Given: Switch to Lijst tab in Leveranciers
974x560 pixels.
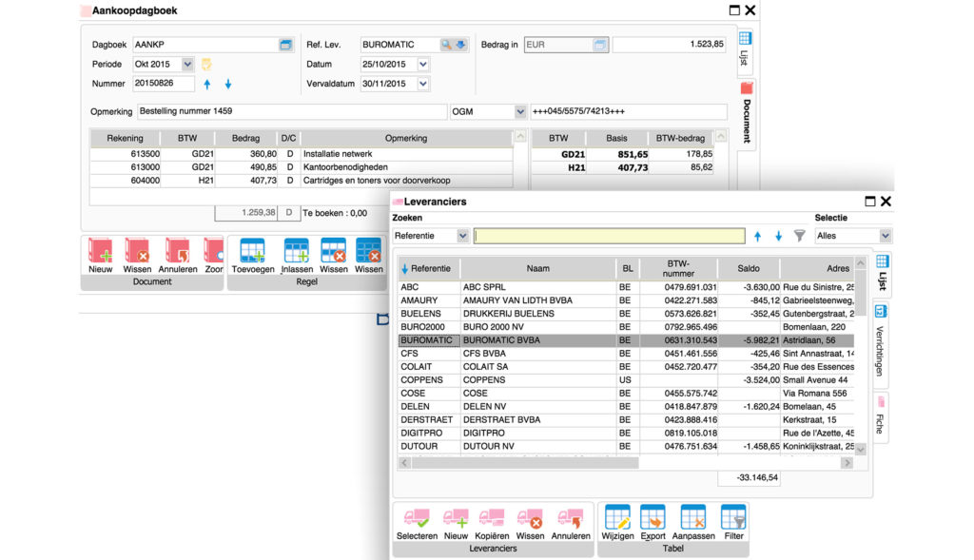Looking at the screenshot, I should click(x=882, y=274).
